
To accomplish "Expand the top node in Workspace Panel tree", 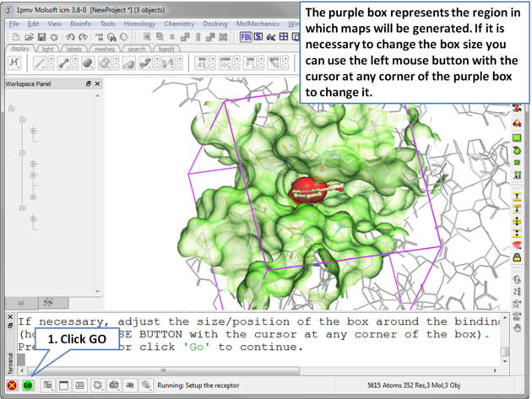I will point(11,109).
